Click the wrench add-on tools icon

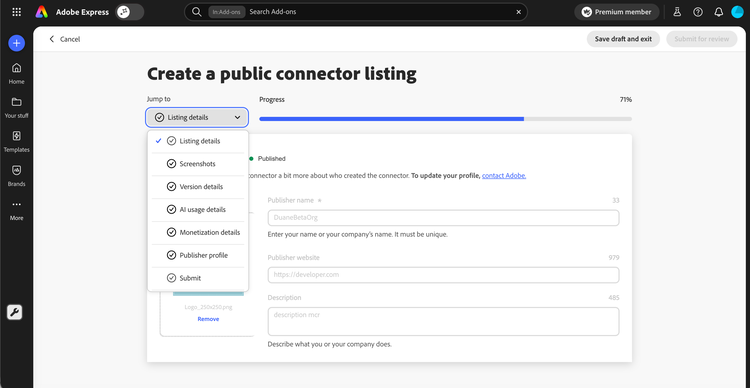(x=14, y=312)
